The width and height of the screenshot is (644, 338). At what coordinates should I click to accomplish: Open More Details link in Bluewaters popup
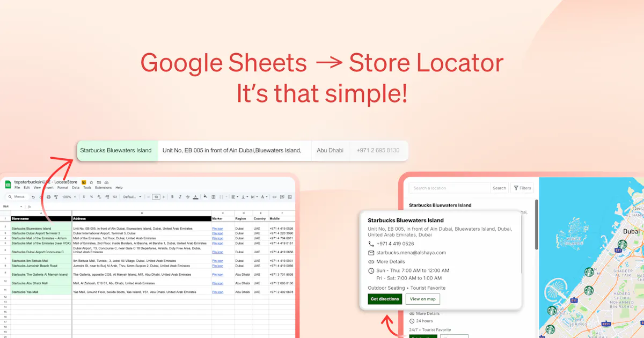pos(391,262)
